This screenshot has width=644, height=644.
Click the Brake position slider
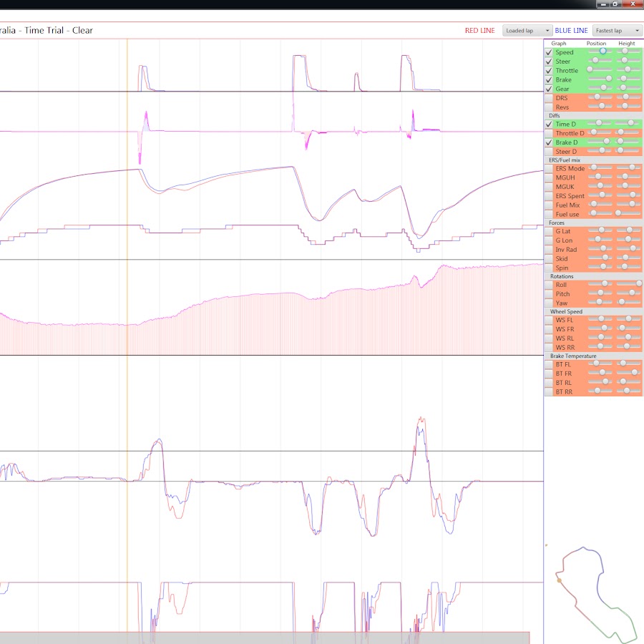[x=600, y=79]
